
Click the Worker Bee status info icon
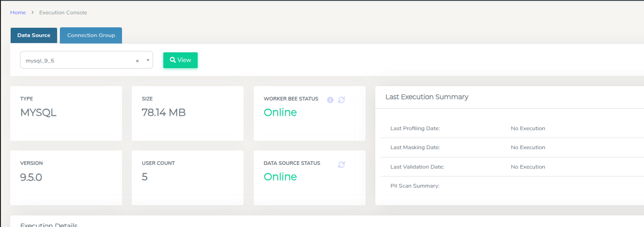[330, 100]
